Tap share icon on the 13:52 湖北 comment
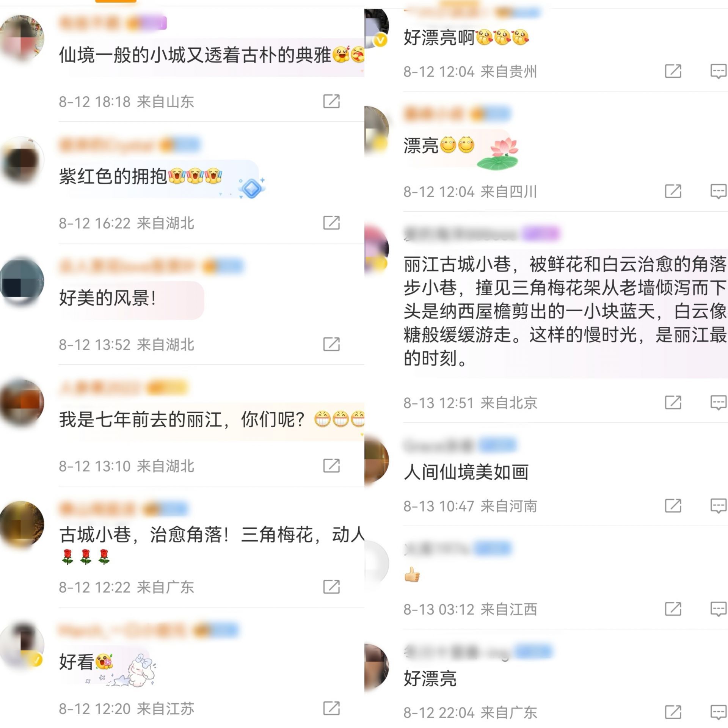The width and height of the screenshot is (728, 728). tap(331, 344)
